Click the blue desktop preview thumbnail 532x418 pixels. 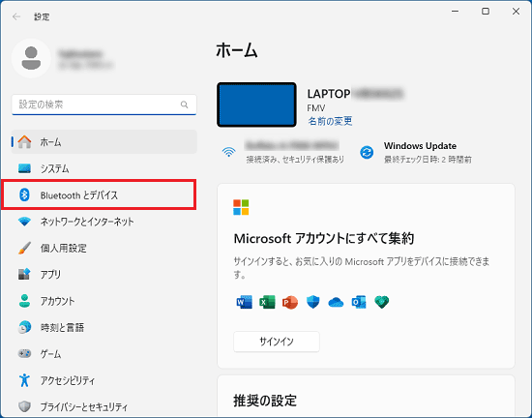pyautogui.click(x=256, y=104)
